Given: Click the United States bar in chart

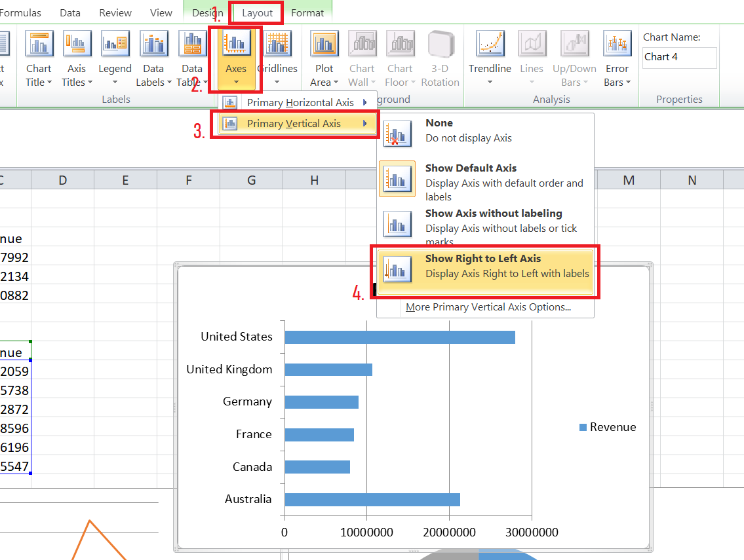Looking at the screenshot, I should 399,337.
